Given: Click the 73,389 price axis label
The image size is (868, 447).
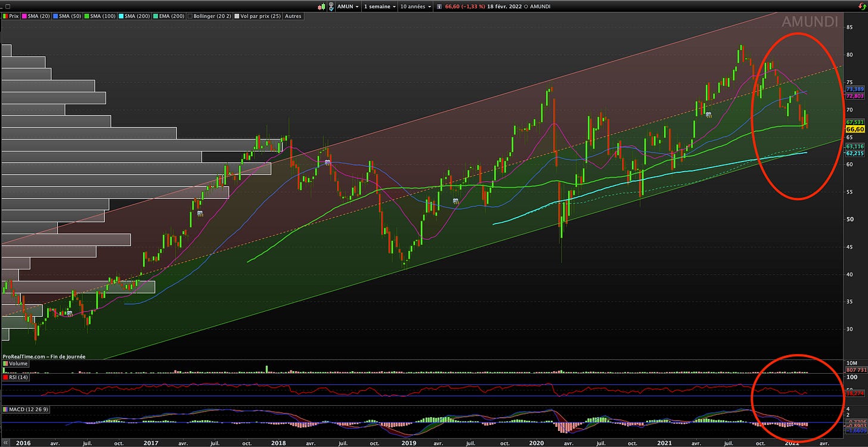Looking at the screenshot, I should click(x=855, y=89).
